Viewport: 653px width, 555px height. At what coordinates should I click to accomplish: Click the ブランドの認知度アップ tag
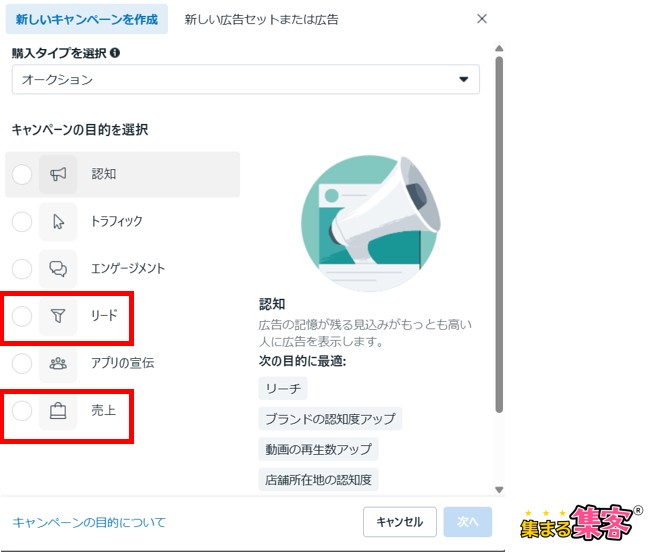330,418
